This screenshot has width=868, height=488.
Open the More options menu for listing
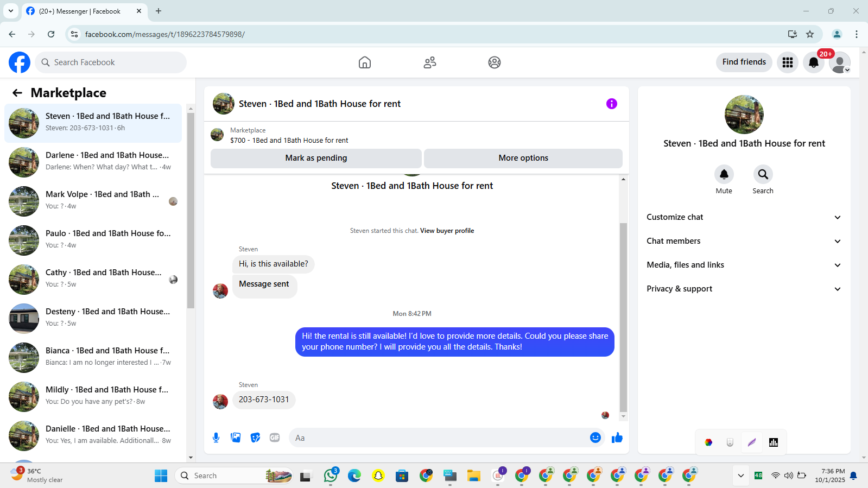[x=523, y=158]
